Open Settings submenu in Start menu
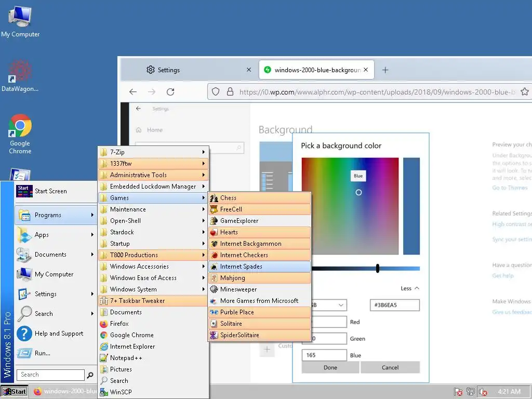This screenshot has width=532, height=399. click(56, 294)
